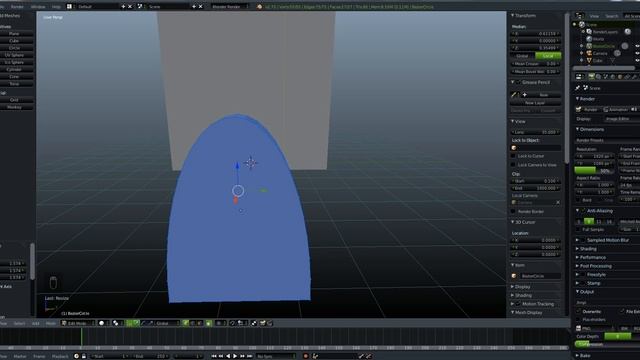Open the Display Image Editor dropdown
Image resolution: width=640 pixels, height=360 pixels.
point(622,119)
